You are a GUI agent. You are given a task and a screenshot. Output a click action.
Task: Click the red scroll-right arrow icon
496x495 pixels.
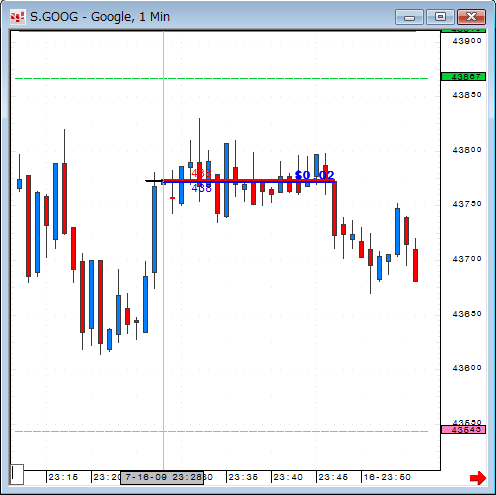click(x=478, y=478)
